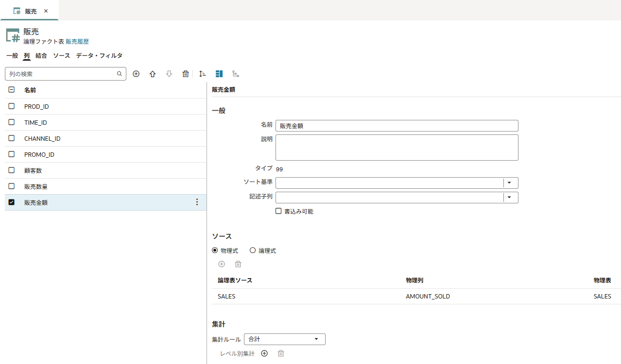This screenshot has width=621, height=364.
Task: Check the 販売数量 row checkbox
Action: (12, 186)
